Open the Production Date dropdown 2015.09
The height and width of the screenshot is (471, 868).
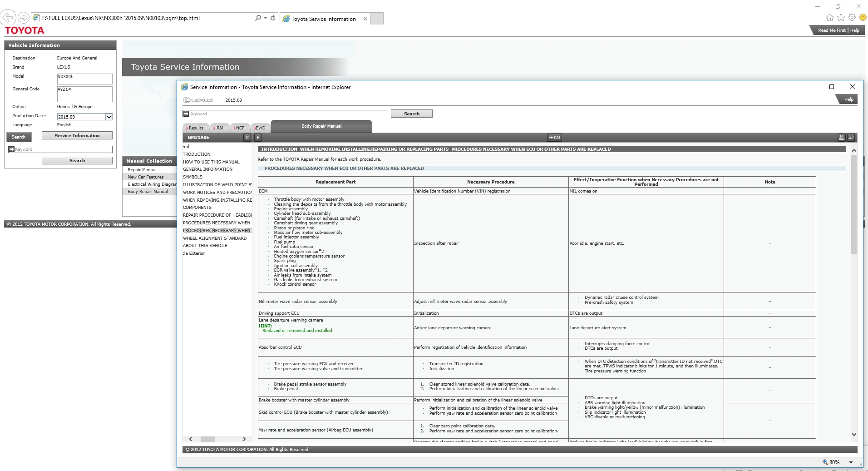click(x=84, y=117)
